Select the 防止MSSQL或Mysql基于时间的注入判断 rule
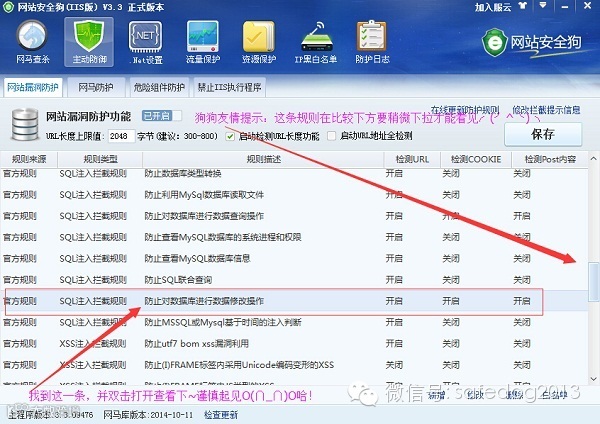Screen dimensions: 600x424 tap(294, 323)
